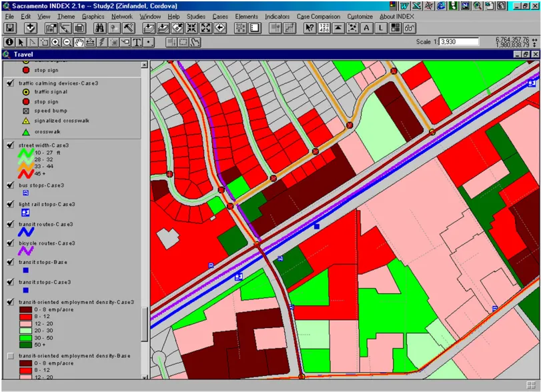Screen dimensions: 541x392
Task: Click inside the Scale value field
Action: [x=460, y=41]
